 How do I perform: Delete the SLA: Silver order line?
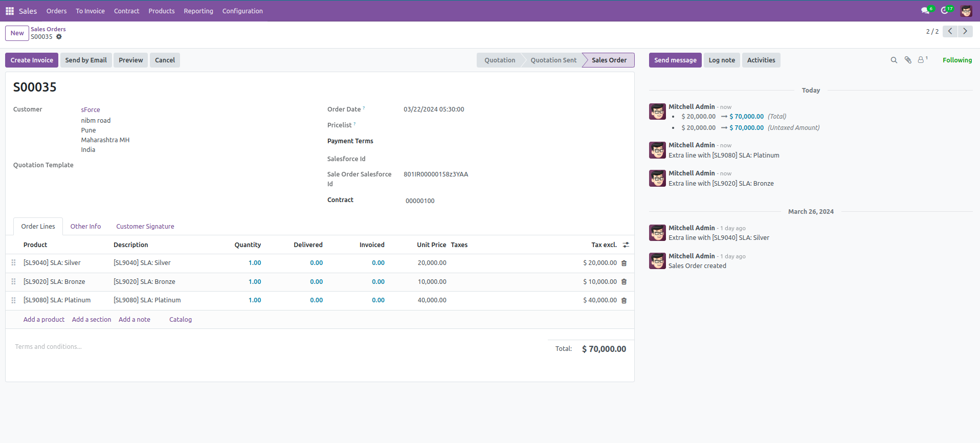(624, 263)
